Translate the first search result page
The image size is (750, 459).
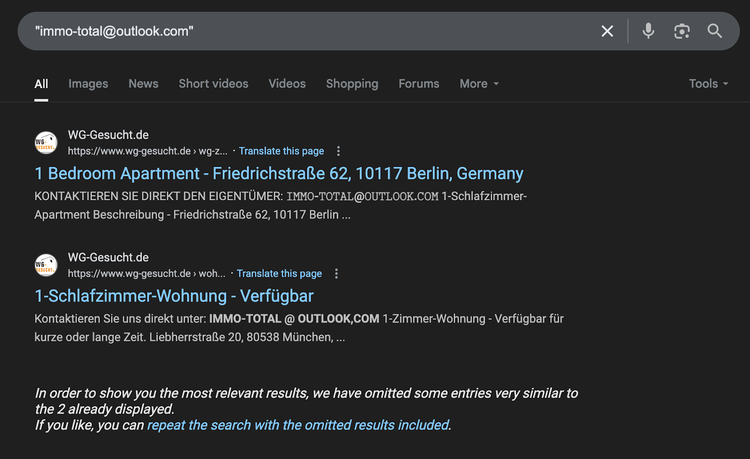click(281, 151)
